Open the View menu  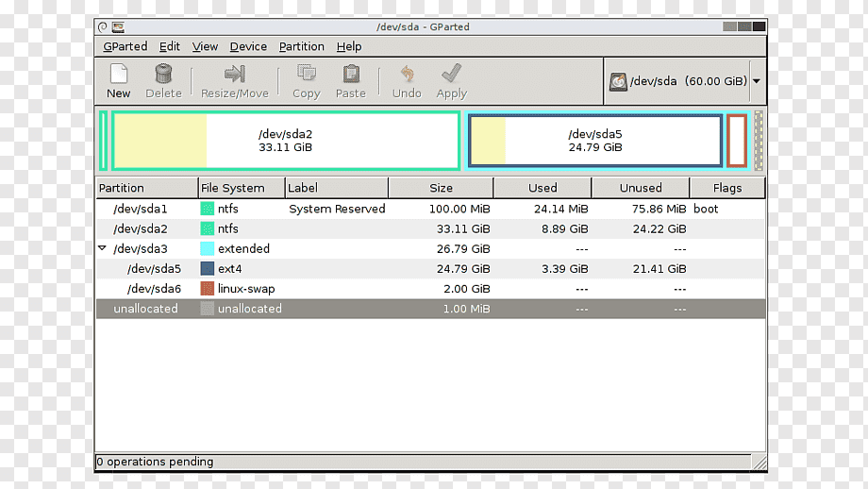(x=205, y=46)
